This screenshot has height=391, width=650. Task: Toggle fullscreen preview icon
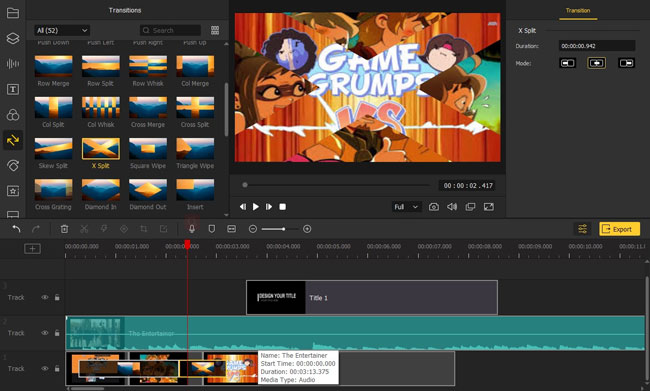point(489,206)
